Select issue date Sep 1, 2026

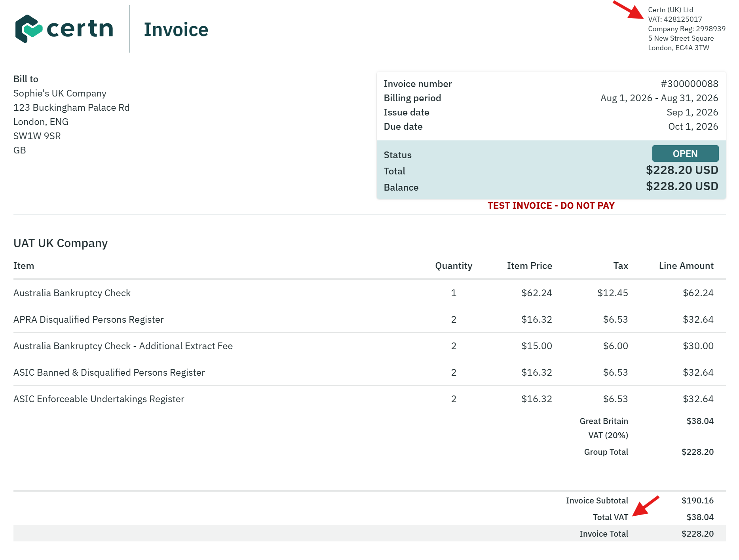pos(692,112)
